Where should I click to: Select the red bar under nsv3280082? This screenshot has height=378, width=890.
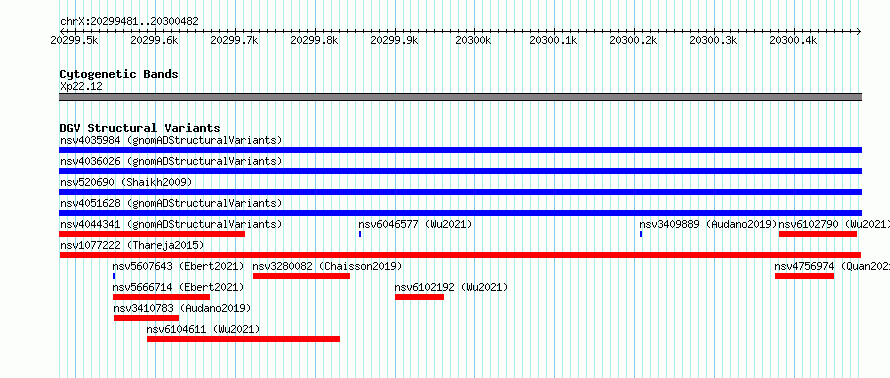click(x=301, y=276)
